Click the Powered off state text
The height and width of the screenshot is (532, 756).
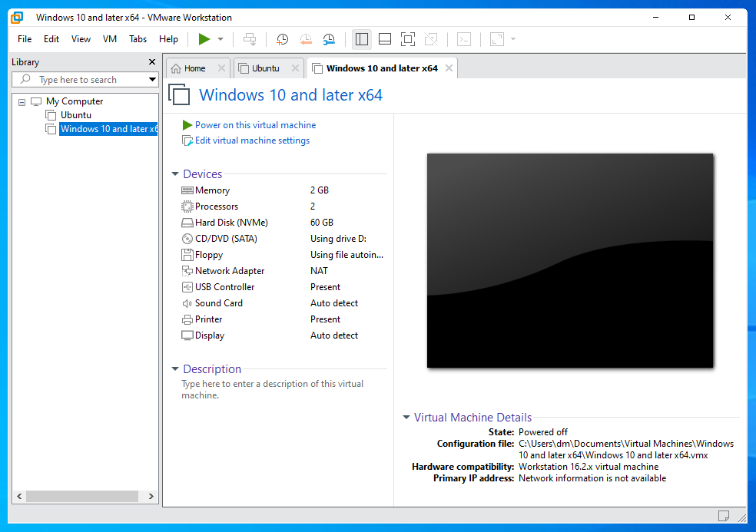click(x=543, y=432)
